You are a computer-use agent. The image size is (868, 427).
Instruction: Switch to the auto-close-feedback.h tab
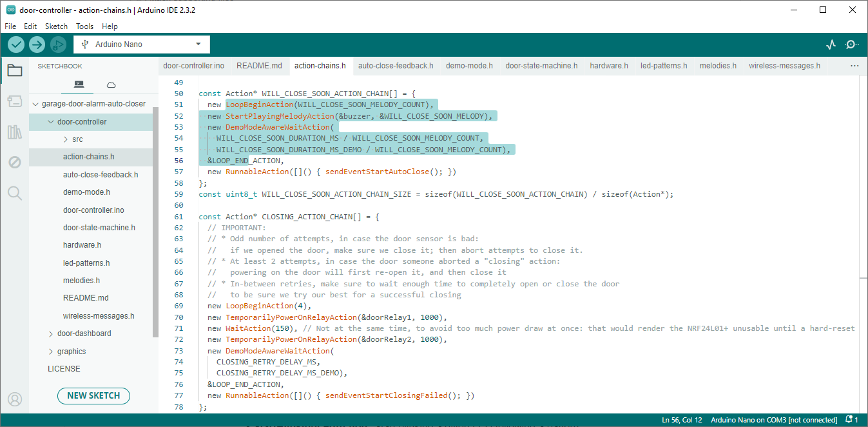[396, 66]
